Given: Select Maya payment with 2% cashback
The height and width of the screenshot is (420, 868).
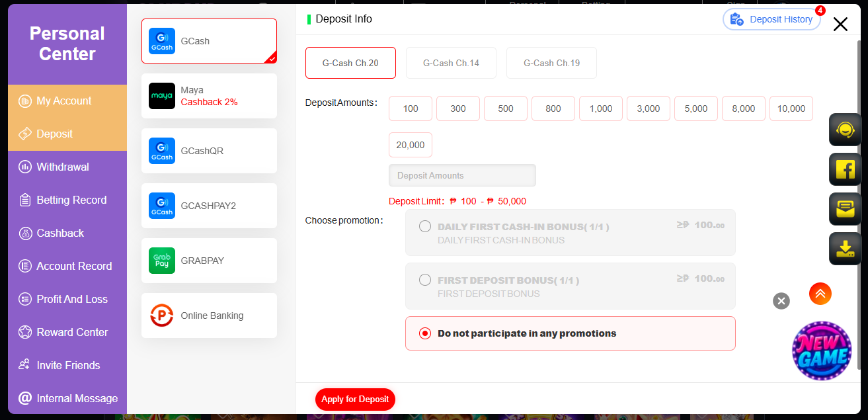Looking at the screenshot, I should tap(209, 96).
